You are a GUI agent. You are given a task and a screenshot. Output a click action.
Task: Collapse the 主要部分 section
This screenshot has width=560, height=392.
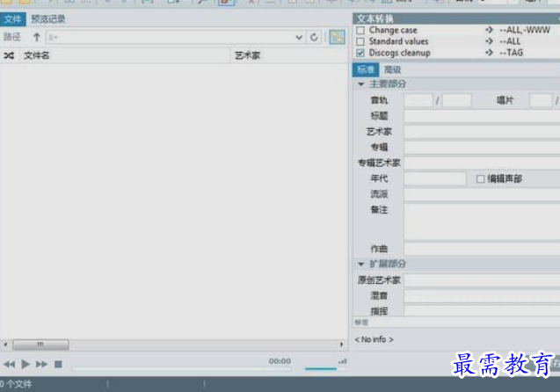pyautogui.click(x=360, y=84)
